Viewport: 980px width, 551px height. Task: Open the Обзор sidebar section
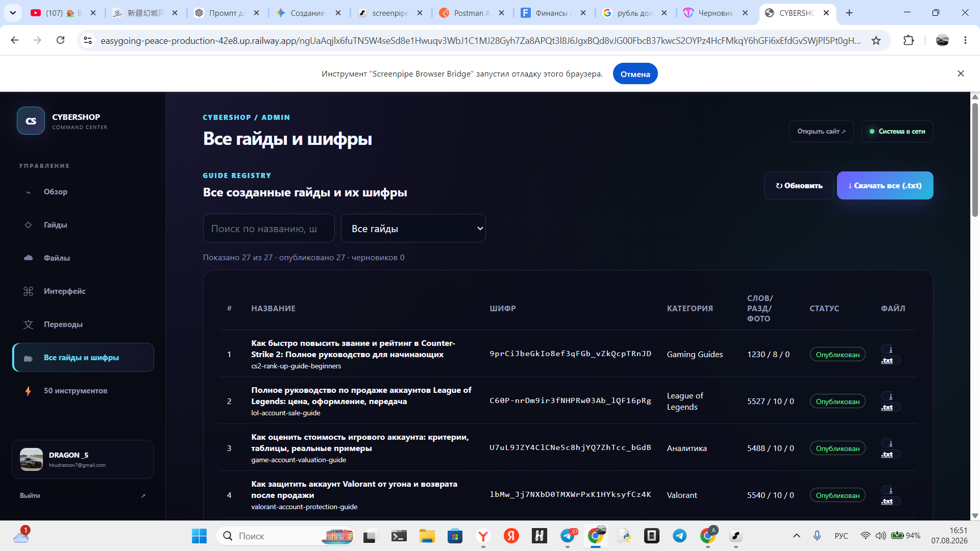(x=83, y=192)
